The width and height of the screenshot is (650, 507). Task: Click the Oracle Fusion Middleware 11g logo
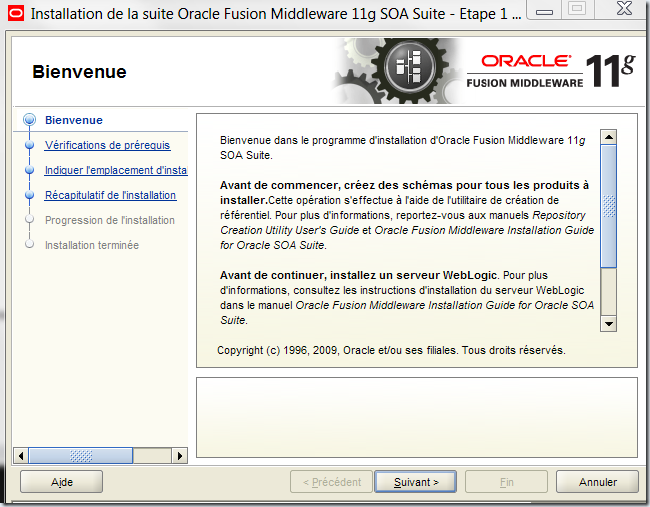pyautogui.click(x=551, y=71)
